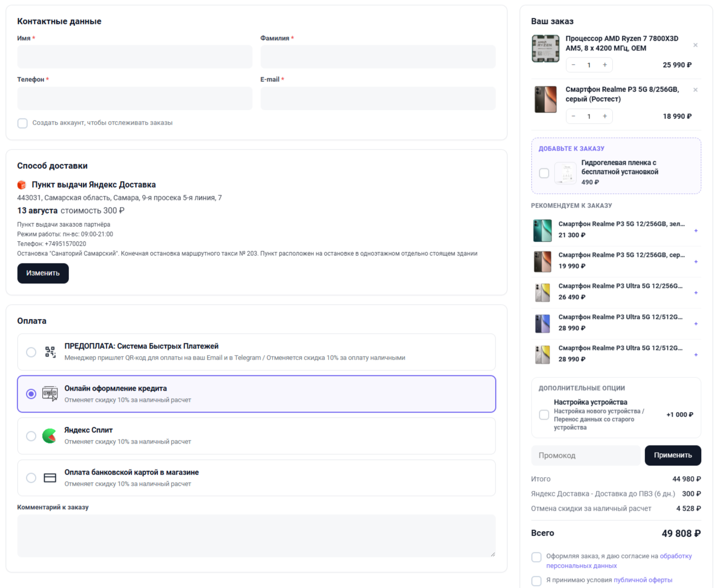The image size is (718, 588).
Task: Focus the Фамилия input field
Action: click(x=378, y=56)
